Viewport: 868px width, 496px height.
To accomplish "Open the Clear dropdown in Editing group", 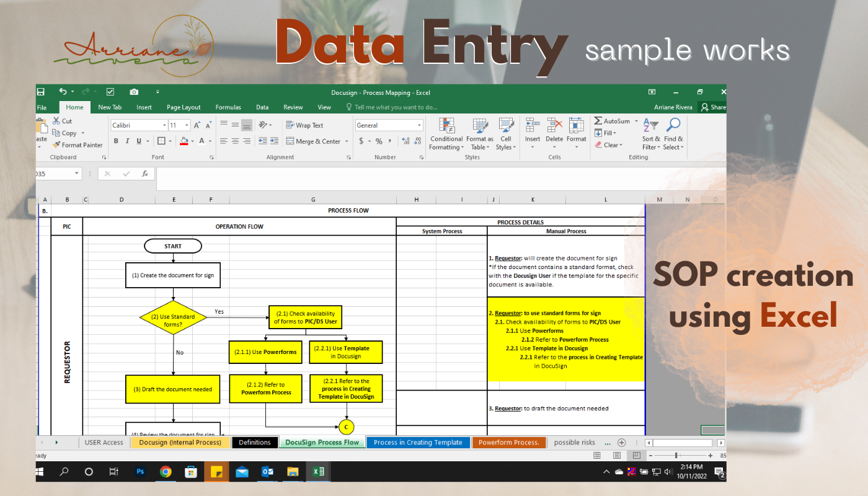I will (608, 145).
